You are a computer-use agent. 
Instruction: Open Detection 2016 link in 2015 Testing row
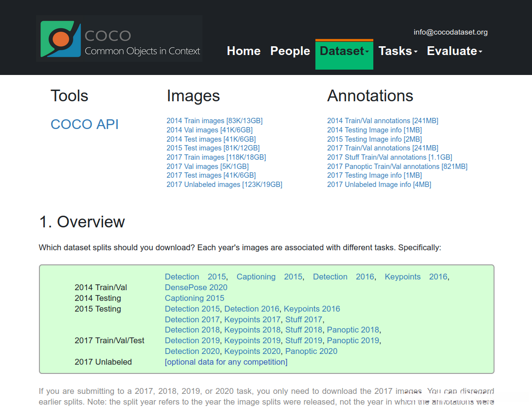point(252,309)
